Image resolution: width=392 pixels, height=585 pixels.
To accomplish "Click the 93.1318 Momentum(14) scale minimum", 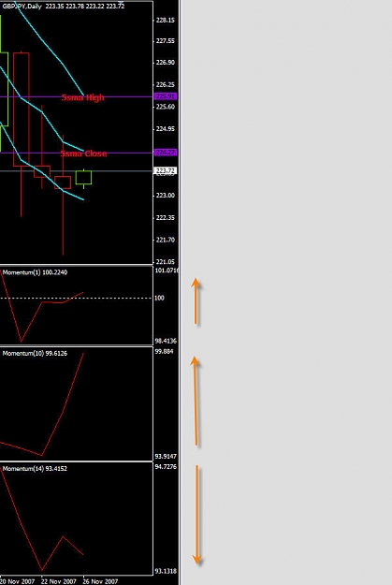I will pos(166,571).
